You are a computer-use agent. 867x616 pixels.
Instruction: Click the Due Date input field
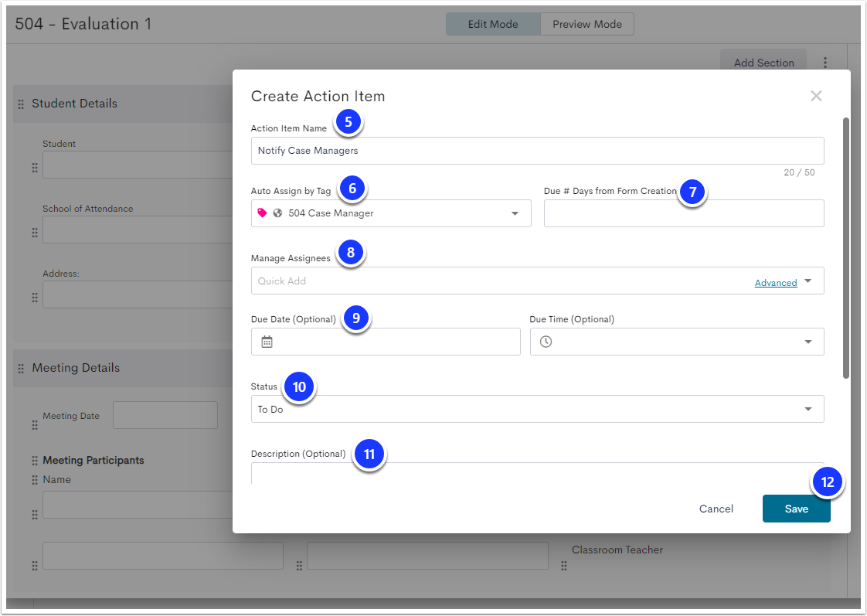(x=386, y=342)
